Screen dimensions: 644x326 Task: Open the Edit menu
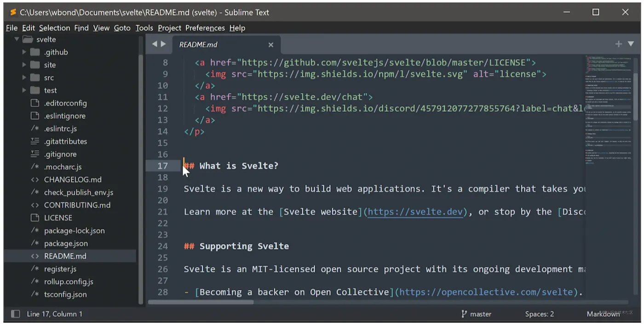point(29,28)
